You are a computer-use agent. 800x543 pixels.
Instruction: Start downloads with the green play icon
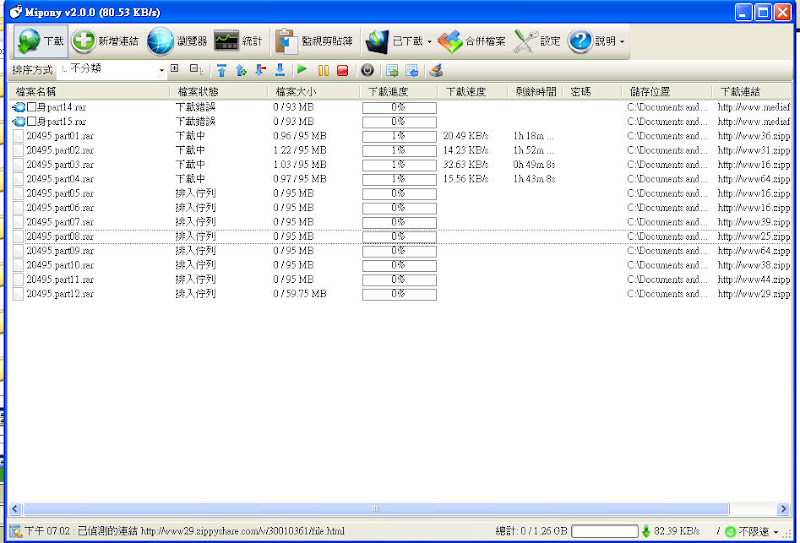pyautogui.click(x=302, y=69)
